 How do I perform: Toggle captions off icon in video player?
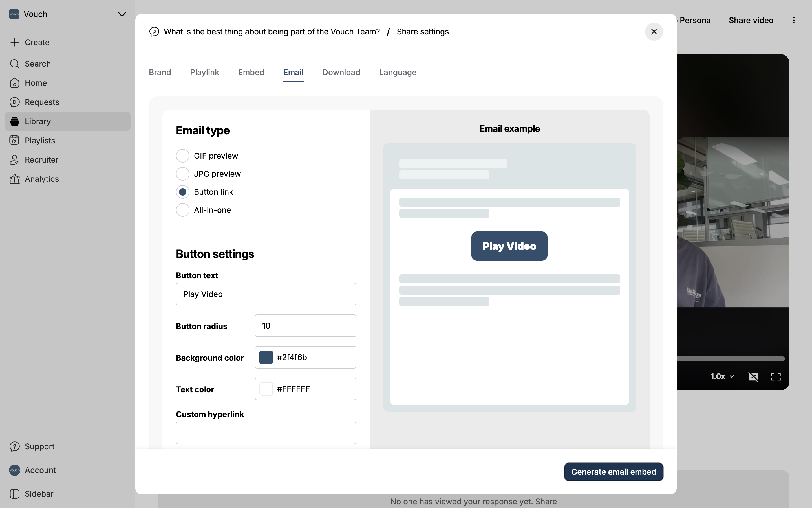coord(753,377)
